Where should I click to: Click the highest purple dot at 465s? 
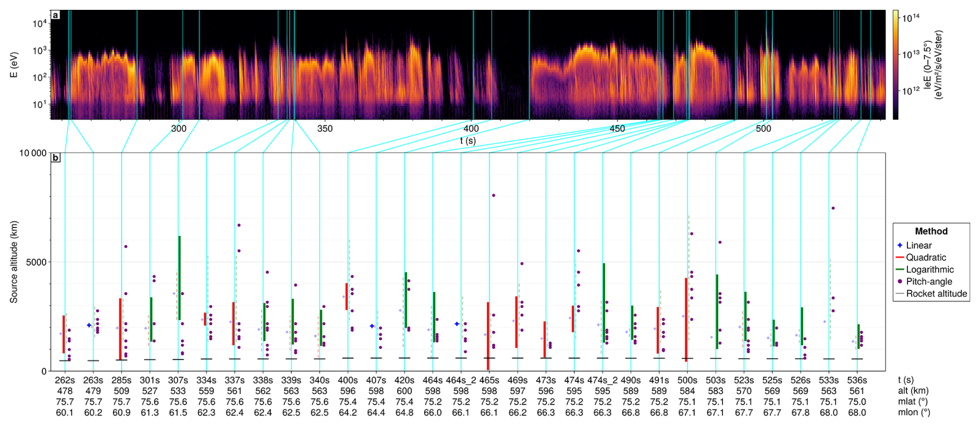click(494, 195)
